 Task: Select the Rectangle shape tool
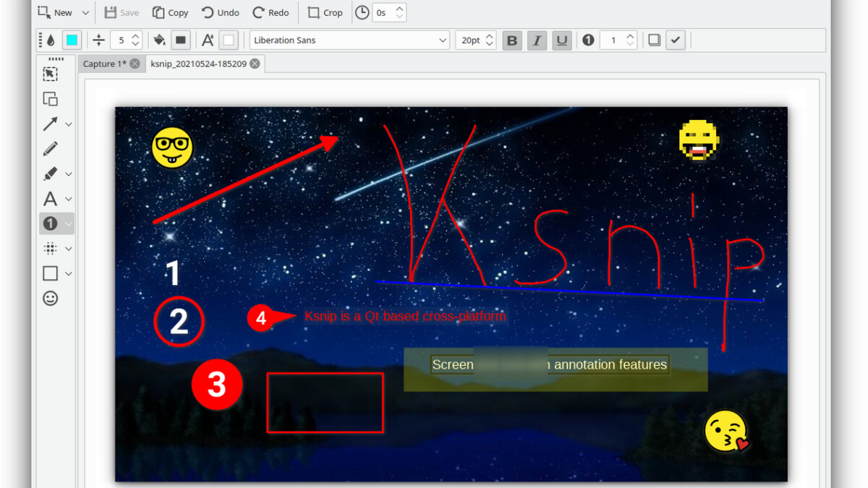click(x=50, y=273)
